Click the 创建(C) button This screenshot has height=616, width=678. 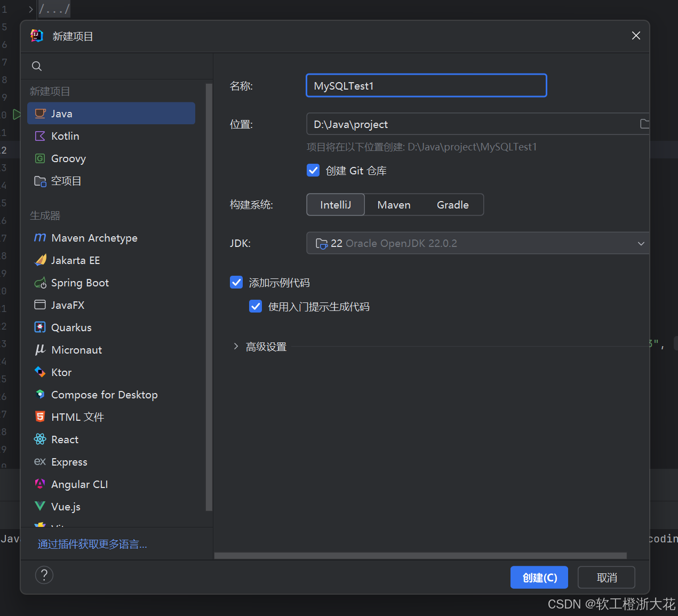pyautogui.click(x=539, y=578)
